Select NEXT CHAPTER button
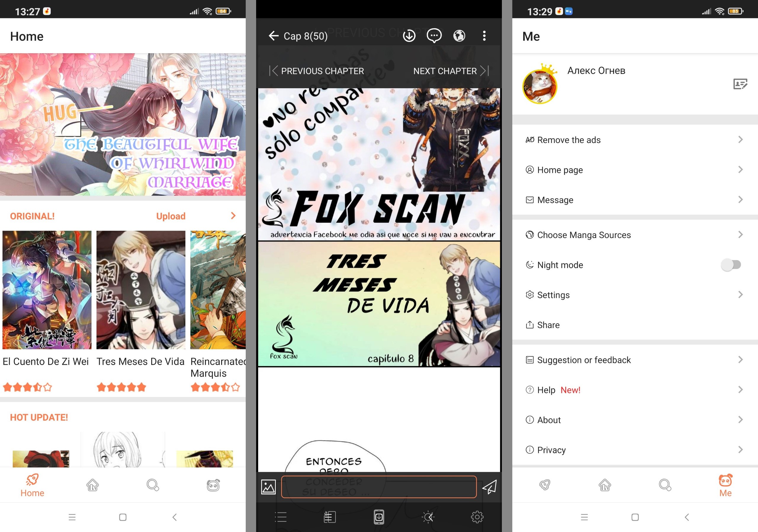Screen dimensions: 758x532 tap(452, 71)
